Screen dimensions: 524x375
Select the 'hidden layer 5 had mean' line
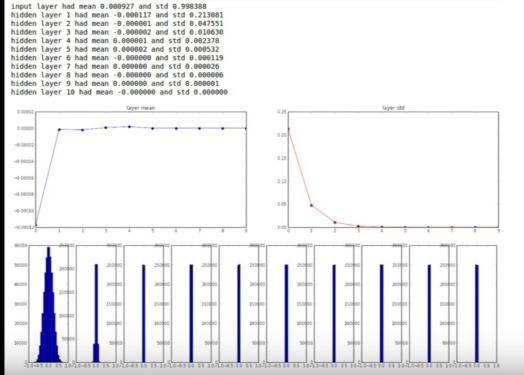[x=115, y=49]
